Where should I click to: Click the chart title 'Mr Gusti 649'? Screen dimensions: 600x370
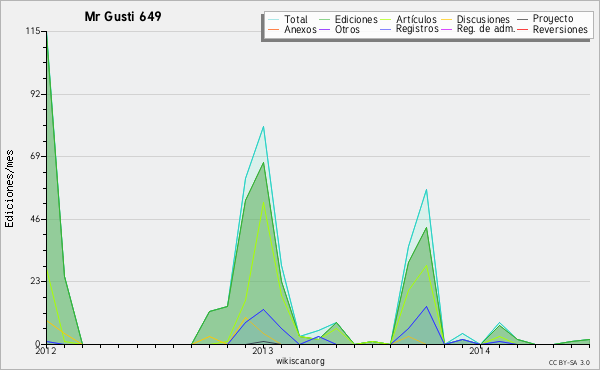(123, 16)
